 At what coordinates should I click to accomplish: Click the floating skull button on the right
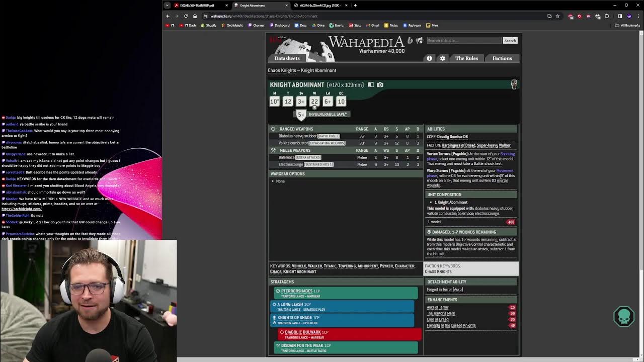tap(624, 317)
